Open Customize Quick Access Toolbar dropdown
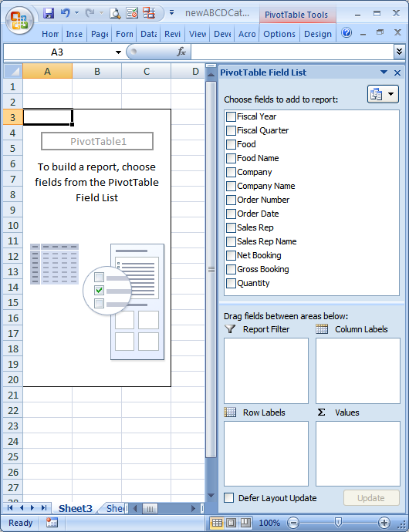 171,13
